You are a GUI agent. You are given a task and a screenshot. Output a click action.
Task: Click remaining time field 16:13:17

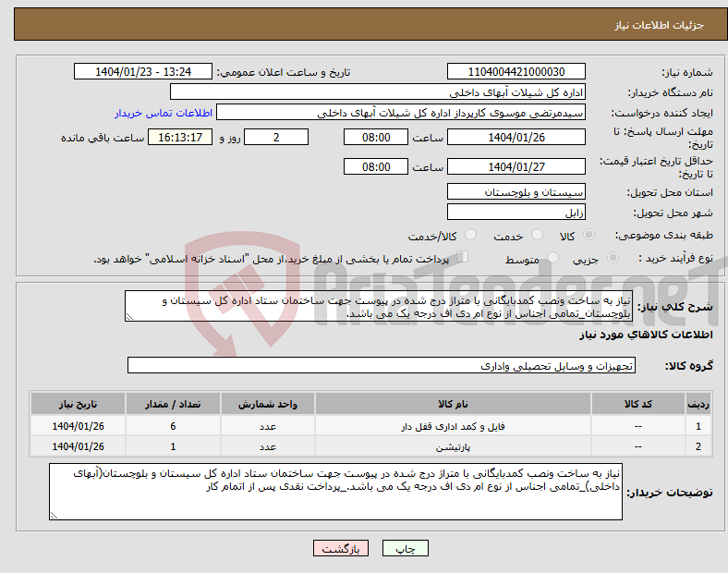tap(180, 138)
